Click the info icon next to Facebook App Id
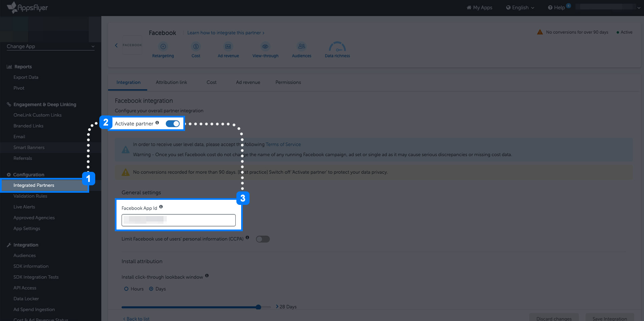Screen dimensions: 644x321 click(x=161, y=207)
